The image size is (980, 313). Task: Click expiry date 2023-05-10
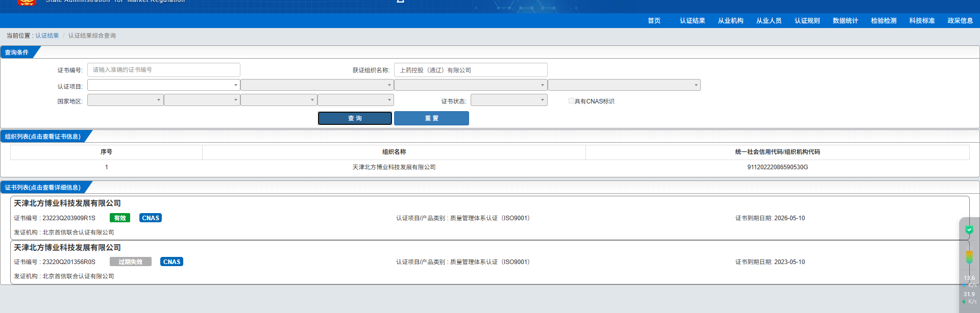coord(789,262)
